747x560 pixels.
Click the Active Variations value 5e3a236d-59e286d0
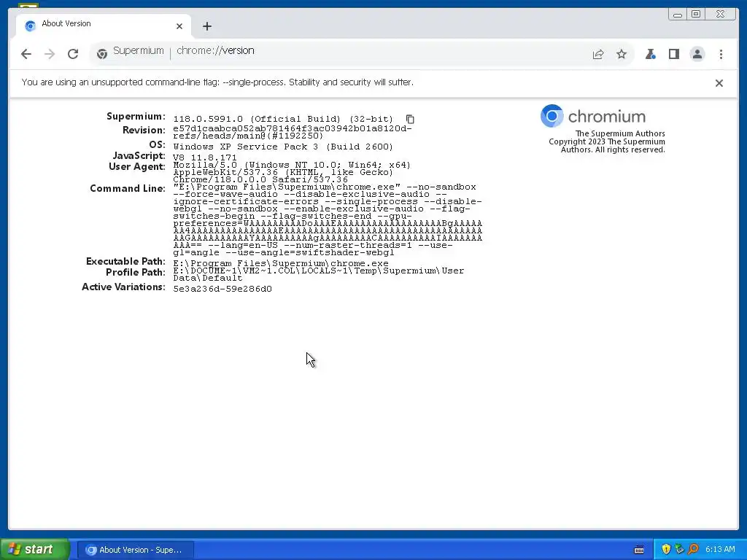pyautogui.click(x=222, y=289)
